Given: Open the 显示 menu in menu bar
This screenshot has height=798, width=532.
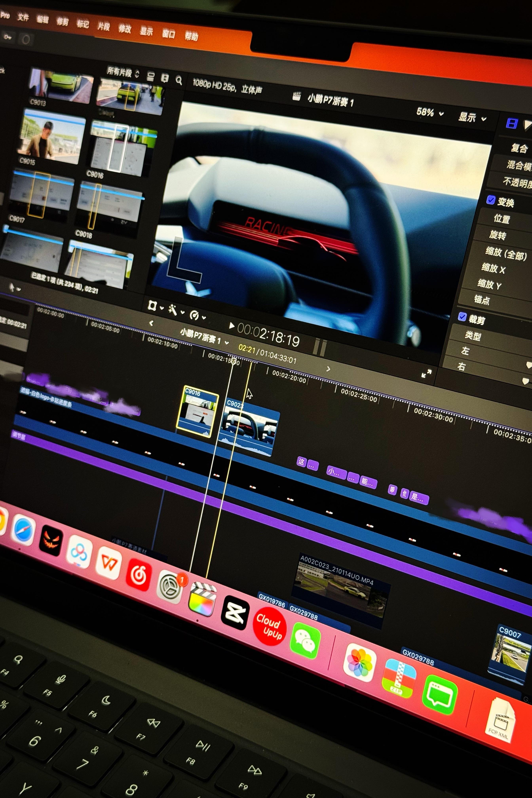Looking at the screenshot, I should [146, 31].
